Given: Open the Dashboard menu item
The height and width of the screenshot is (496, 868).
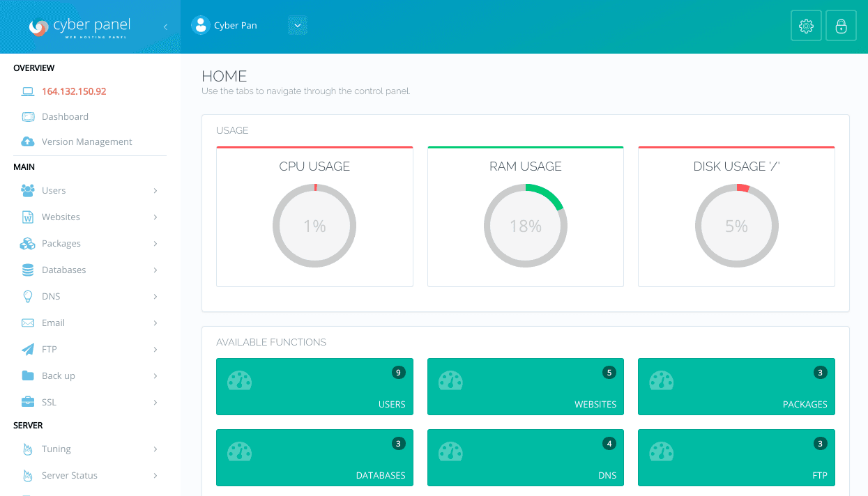Looking at the screenshot, I should click(65, 116).
